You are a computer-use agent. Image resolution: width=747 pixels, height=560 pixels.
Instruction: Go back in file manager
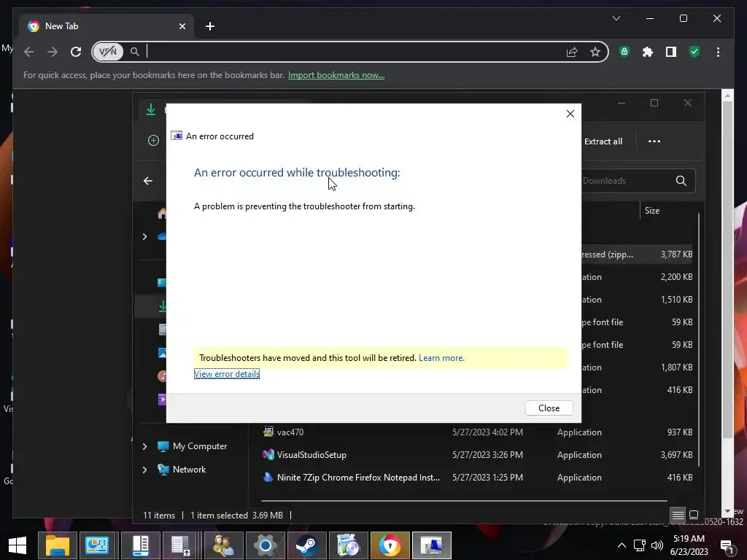click(x=148, y=181)
